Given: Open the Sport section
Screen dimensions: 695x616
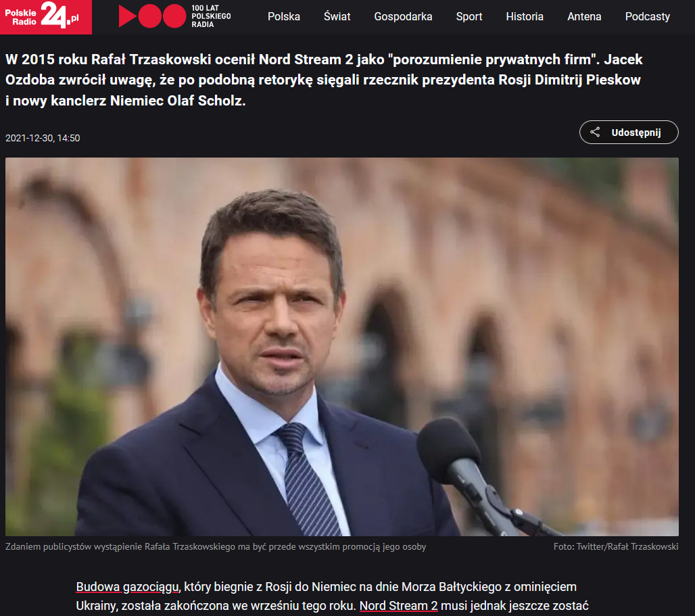Looking at the screenshot, I should [469, 17].
